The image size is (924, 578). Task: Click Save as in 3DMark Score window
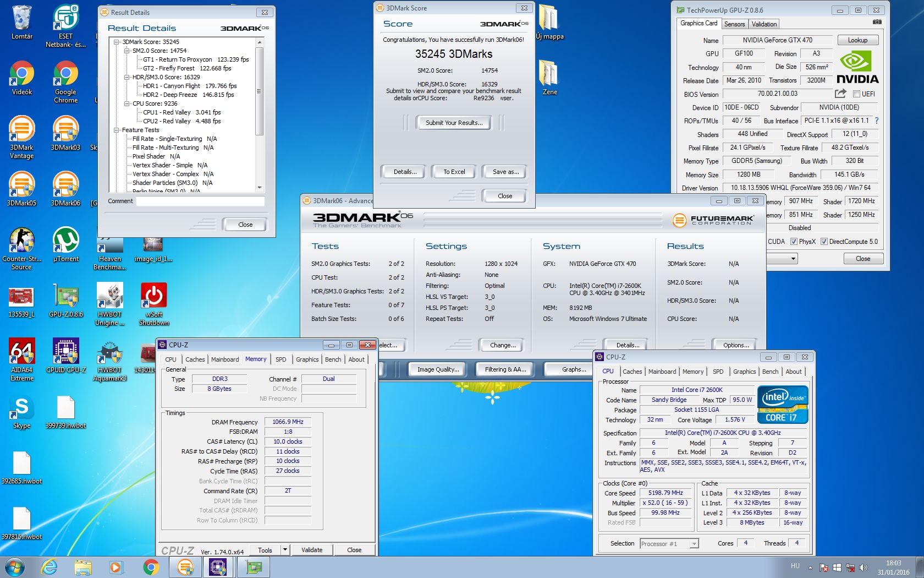click(x=505, y=172)
